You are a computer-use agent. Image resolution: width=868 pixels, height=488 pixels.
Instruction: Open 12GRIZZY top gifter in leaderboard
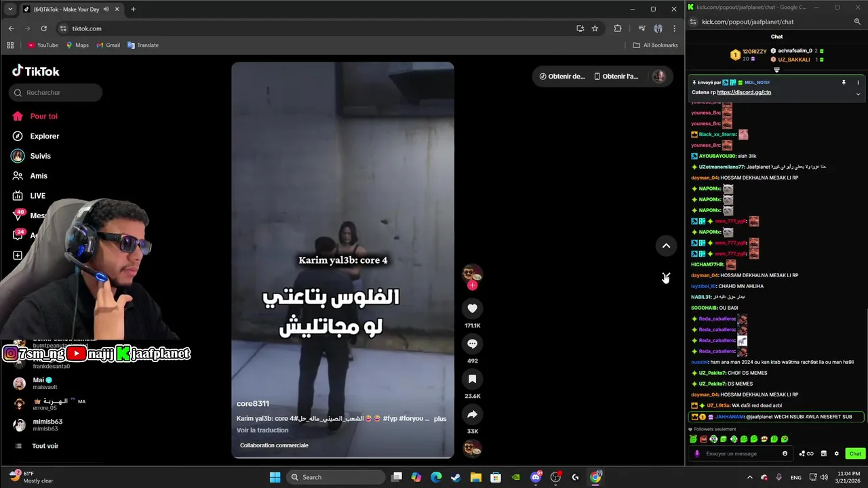tap(749, 54)
